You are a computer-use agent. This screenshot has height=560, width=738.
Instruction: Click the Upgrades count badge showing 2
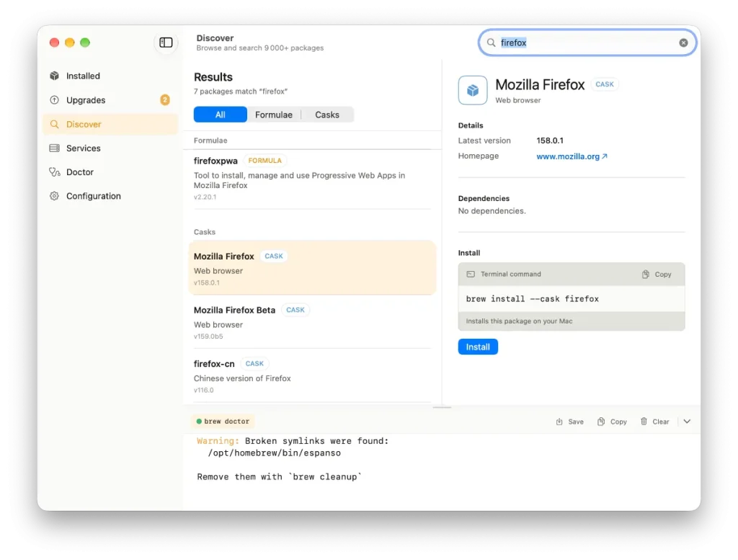[165, 99]
